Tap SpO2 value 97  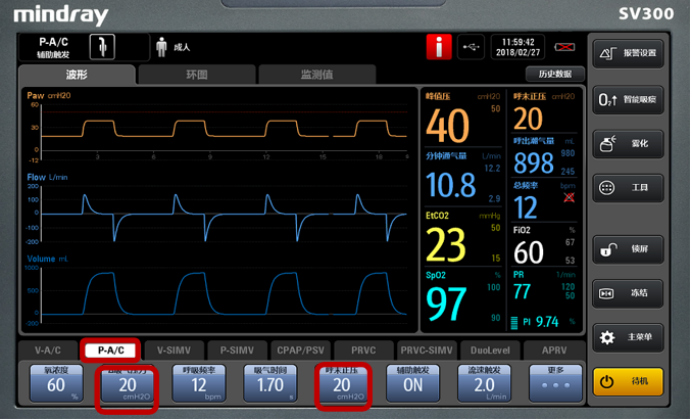(446, 304)
